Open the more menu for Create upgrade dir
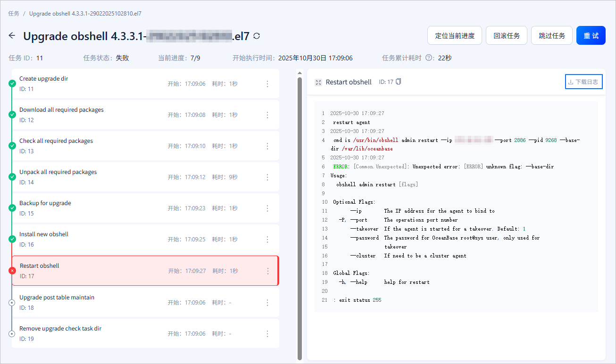 (267, 83)
